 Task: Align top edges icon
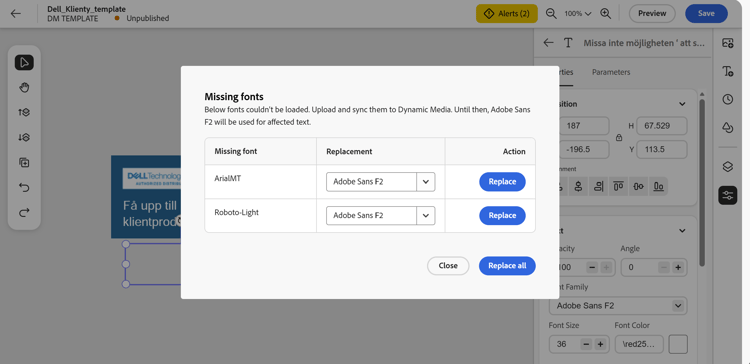coord(618,187)
